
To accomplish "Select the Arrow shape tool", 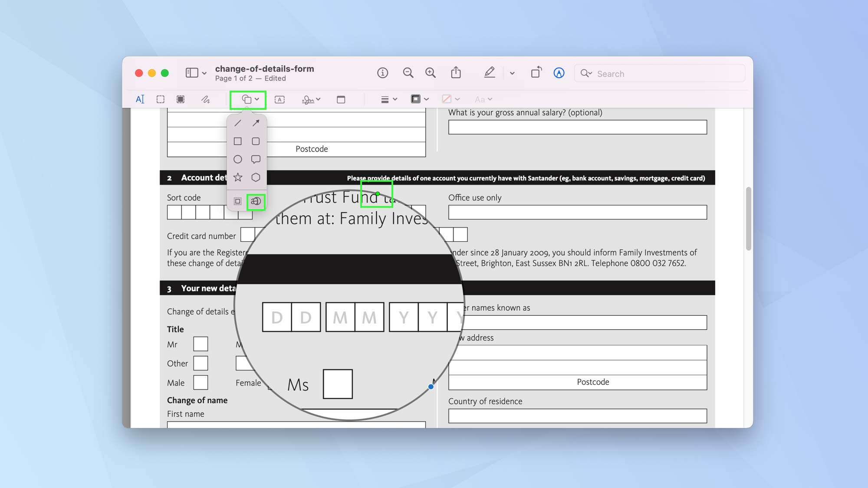I will [x=256, y=123].
